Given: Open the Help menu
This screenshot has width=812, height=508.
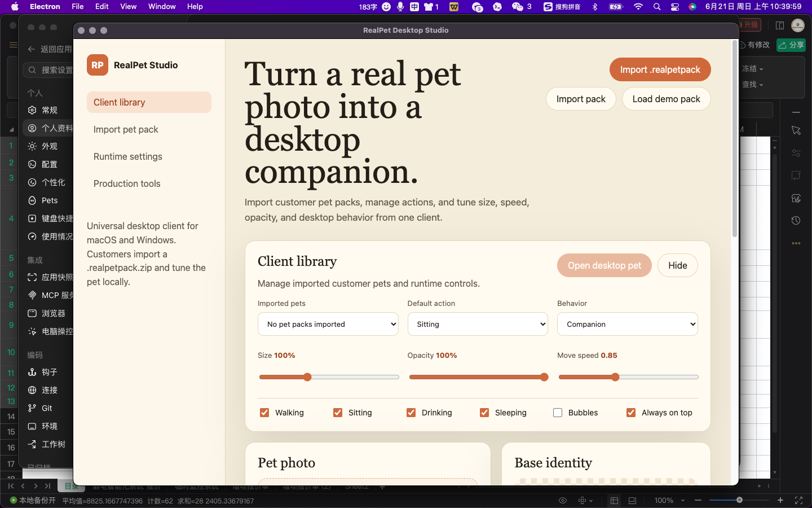Looking at the screenshot, I should [x=195, y=7].
